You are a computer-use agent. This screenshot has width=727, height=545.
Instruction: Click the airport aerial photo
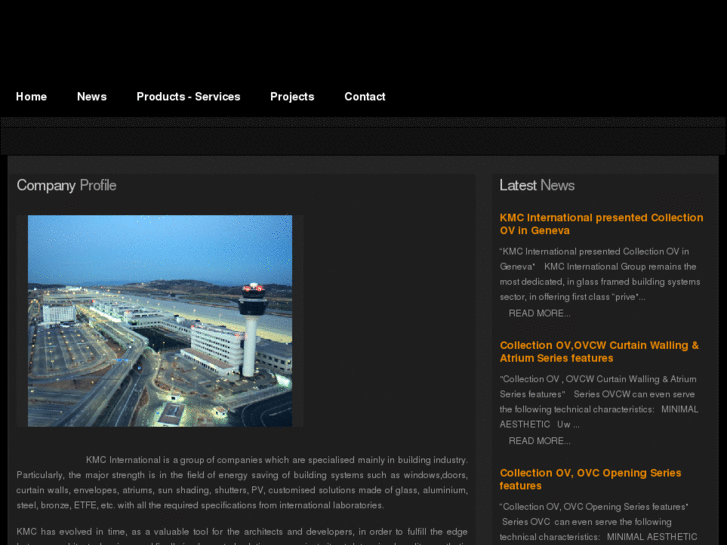point(160,321)
